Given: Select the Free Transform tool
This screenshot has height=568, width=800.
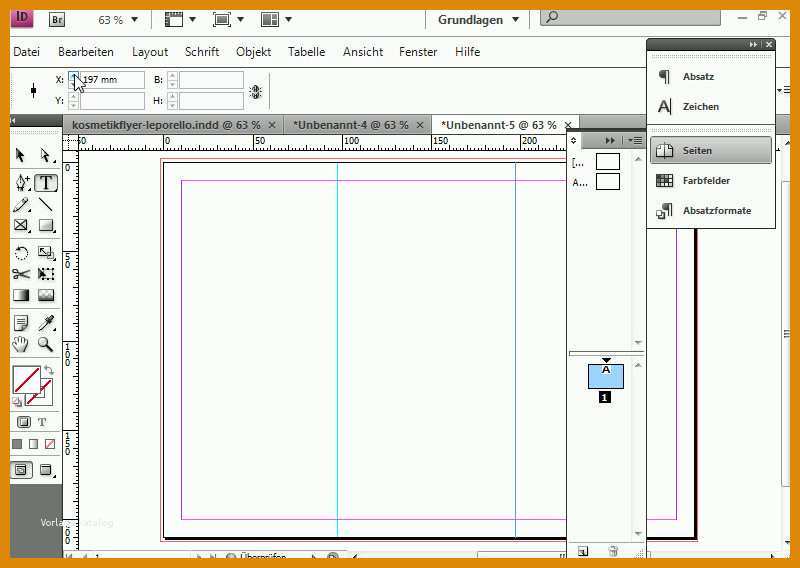Looking at the screenshot, I should (x=46, y=274).
